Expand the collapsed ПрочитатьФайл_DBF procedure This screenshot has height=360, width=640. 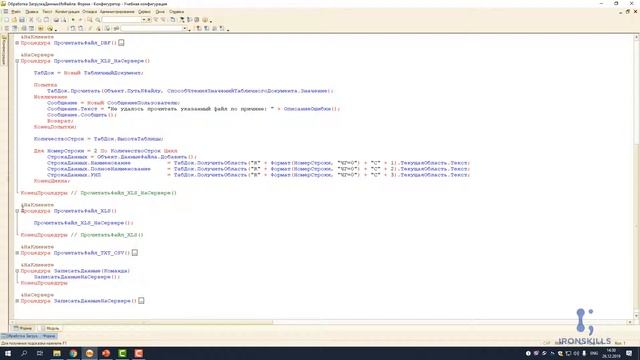(x=17, y=43)
